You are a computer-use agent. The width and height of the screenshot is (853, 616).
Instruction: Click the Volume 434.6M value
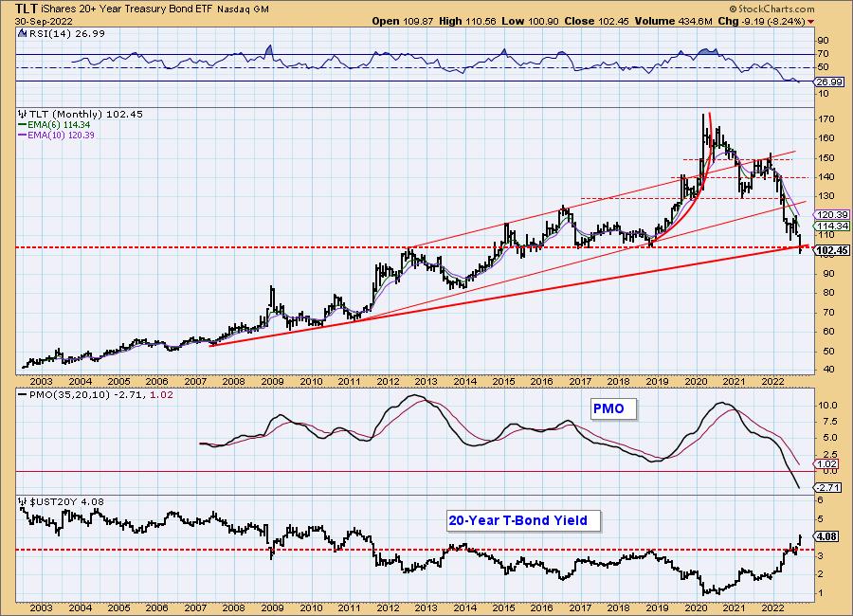(x=673, y=21)
